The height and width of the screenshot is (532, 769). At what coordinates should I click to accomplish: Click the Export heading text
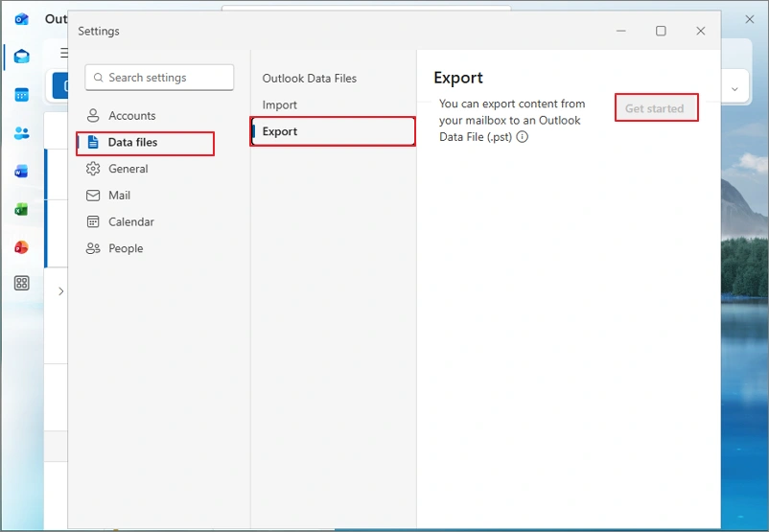(x=458, y=78)
